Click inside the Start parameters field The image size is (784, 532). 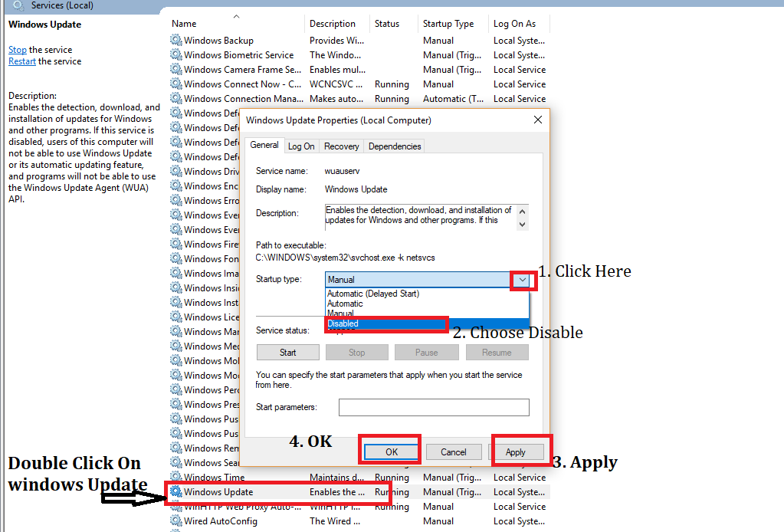[x=433, y=407]
